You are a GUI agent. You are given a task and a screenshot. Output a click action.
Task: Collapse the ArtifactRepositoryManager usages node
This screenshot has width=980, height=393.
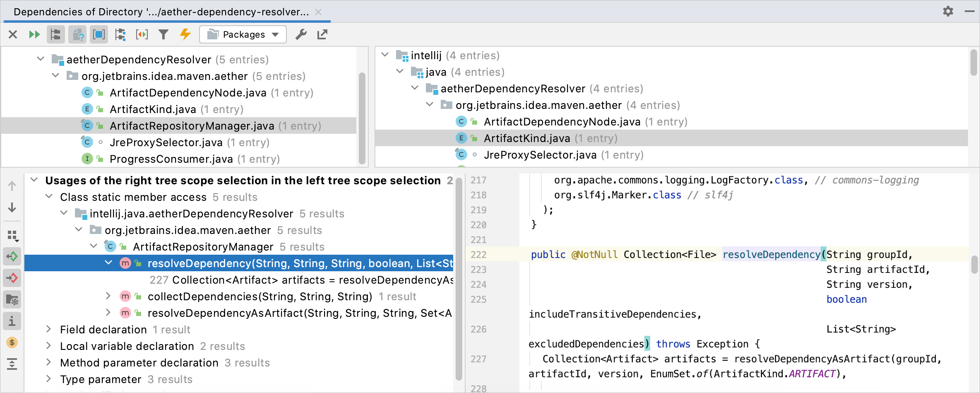click(x=94, y=246)
